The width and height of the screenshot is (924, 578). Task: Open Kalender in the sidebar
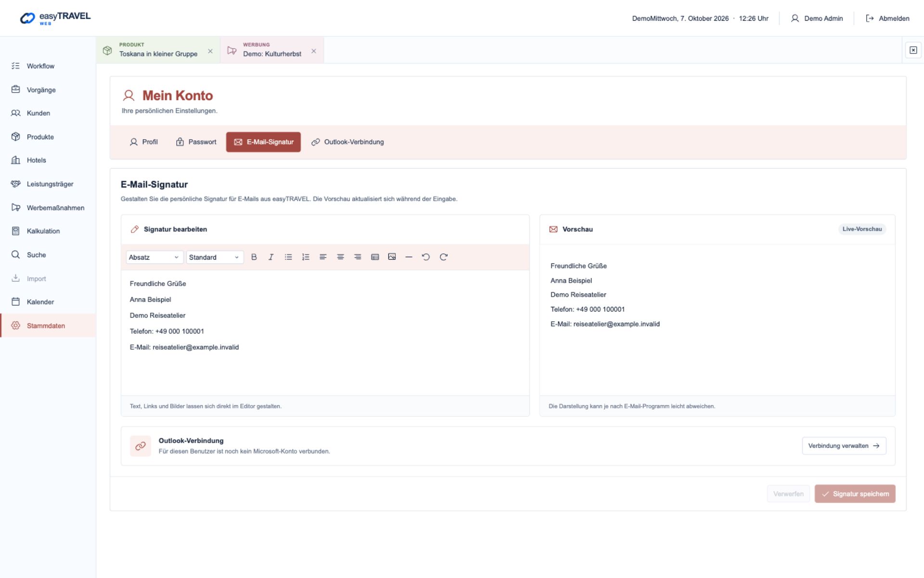[x=48, y=302]
